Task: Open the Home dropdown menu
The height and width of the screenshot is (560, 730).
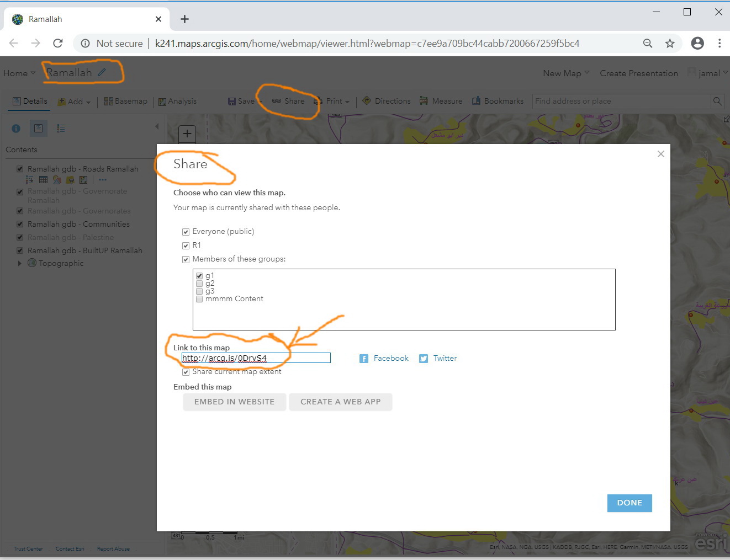Action: tap(19, 73)
